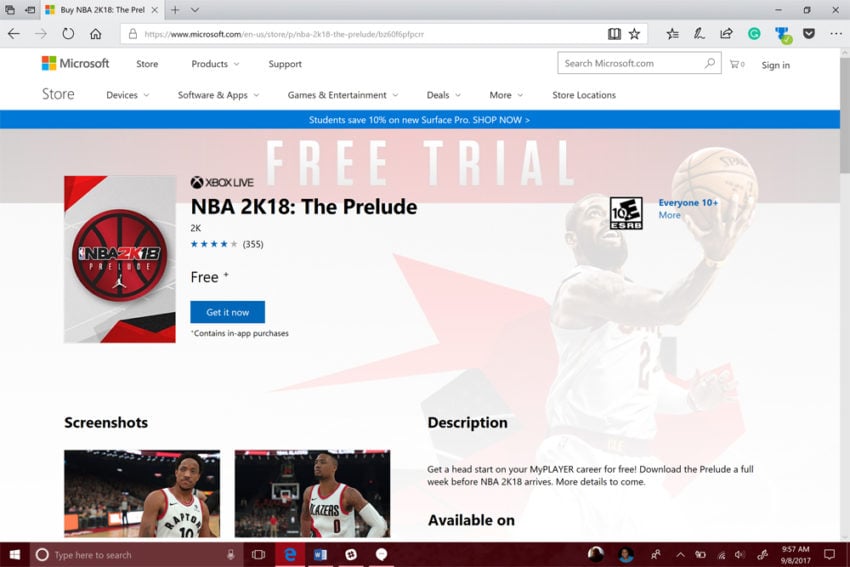This screenshot has width=850, height=567.
Task: Expand Games & Entertainment menu
Action: tap(343, 95)
